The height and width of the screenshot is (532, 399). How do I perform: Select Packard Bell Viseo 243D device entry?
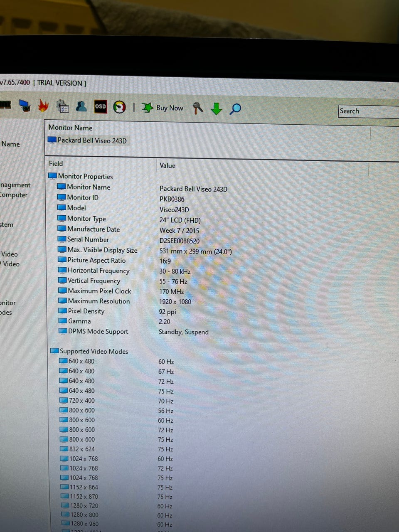[x=87, y=140]
